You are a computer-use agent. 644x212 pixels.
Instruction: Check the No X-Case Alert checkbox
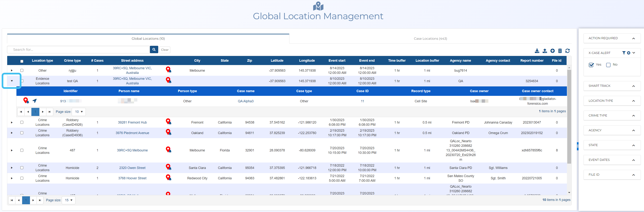608,65
